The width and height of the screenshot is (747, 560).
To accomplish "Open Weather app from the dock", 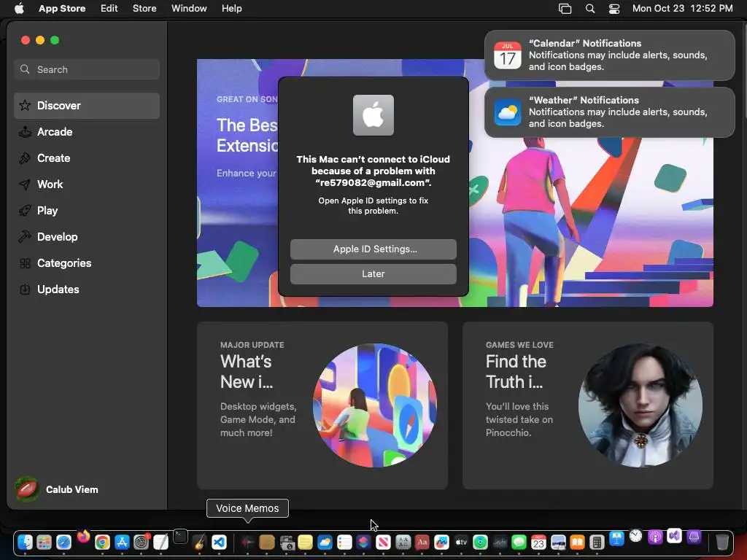I will (x=325, y=542).
